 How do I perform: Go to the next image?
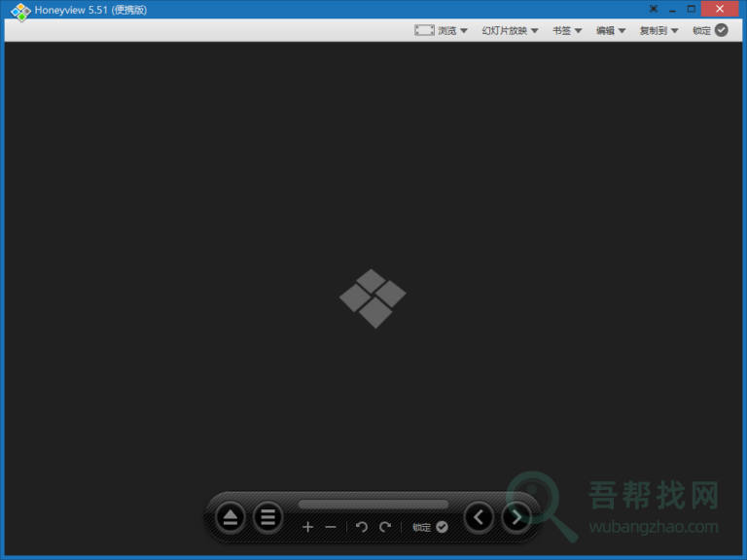[516, 517]
